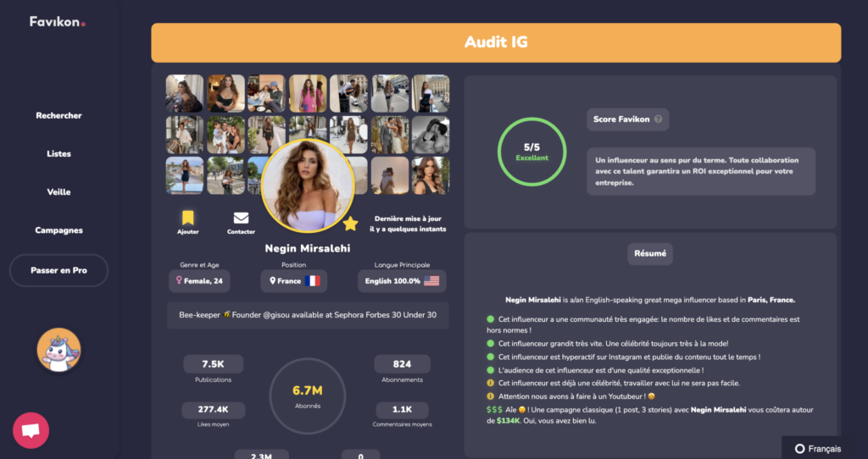Go to the Veille section

pos(58,192)
